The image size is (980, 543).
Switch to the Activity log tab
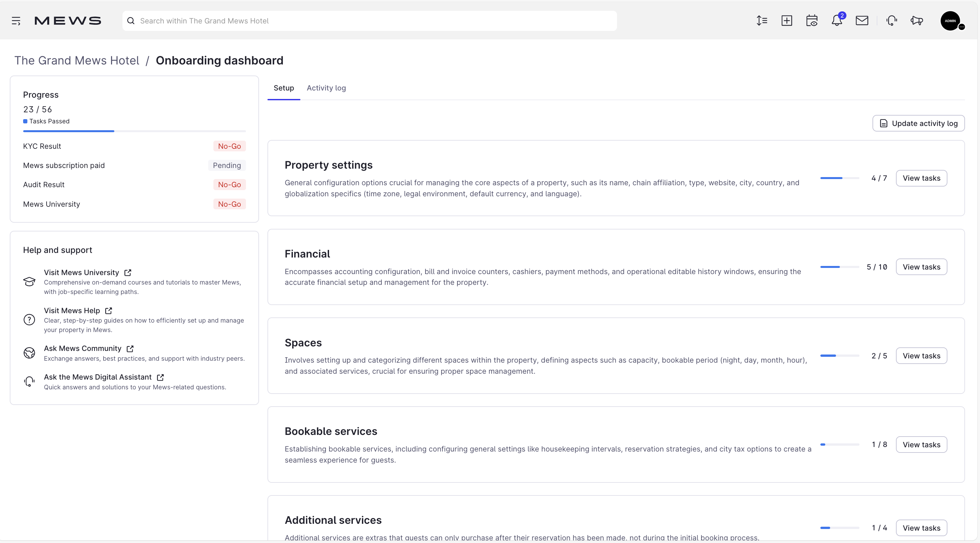click(326, 88)
